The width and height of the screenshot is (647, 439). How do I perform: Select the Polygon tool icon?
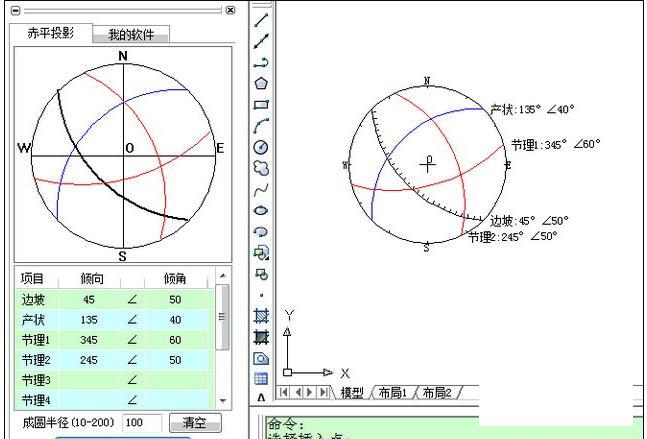point(261,83)
